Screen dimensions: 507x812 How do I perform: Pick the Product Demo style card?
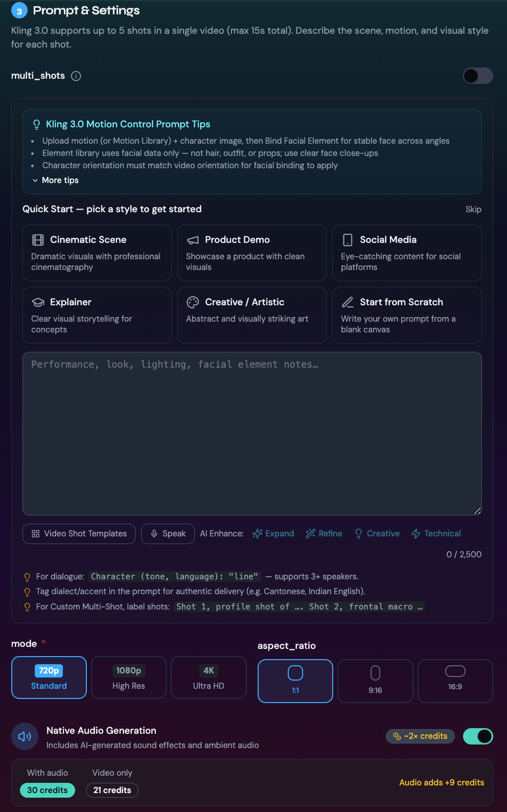pos(252,253)
